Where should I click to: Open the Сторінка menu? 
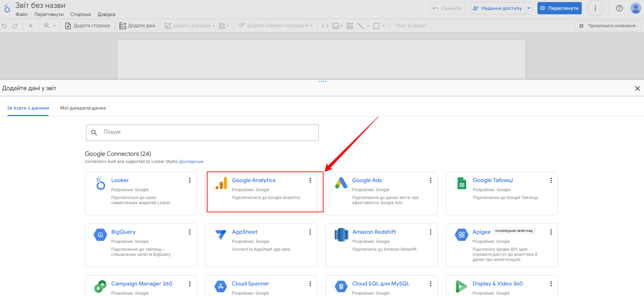pyautogui.click(x=81, y=14)
